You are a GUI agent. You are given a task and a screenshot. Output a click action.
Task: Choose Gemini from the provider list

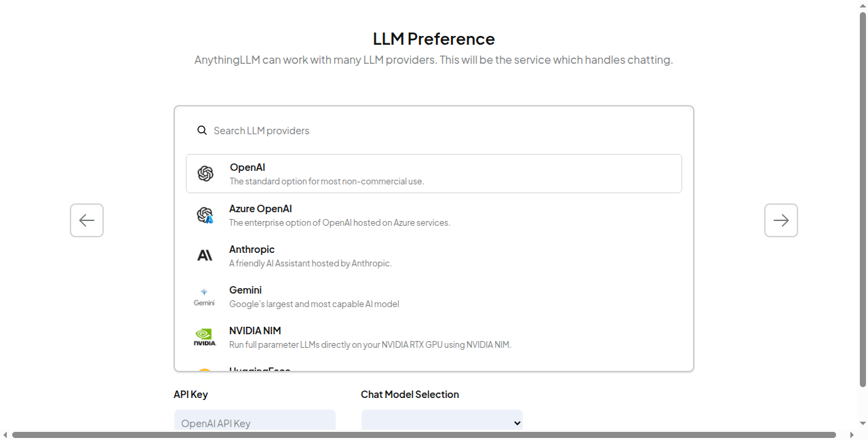433,296
